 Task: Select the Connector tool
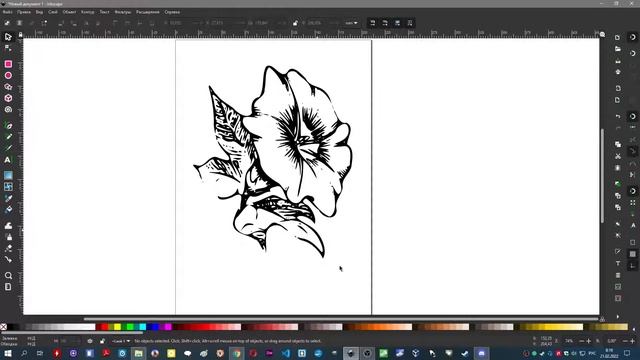8,260
